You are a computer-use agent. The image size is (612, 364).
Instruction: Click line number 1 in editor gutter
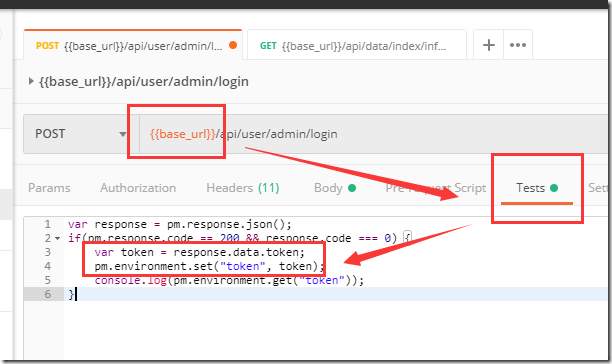click(48, 224)
